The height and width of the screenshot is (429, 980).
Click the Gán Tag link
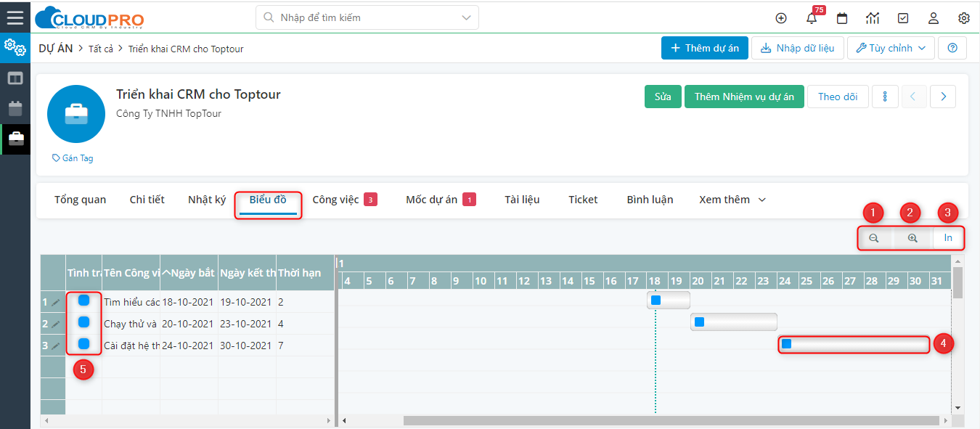73,158
